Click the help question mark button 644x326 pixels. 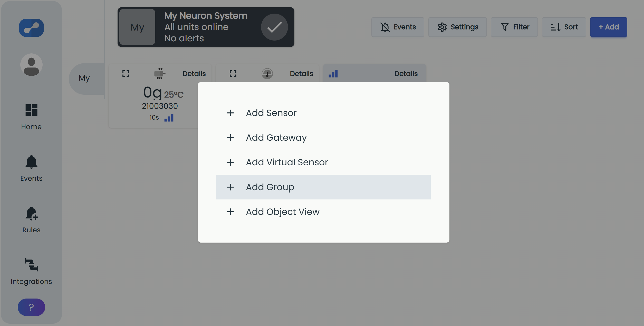pos(31,307)
